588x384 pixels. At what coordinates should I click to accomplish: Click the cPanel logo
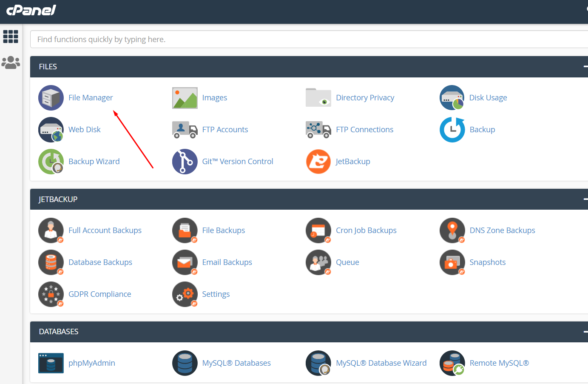(31, 10)
